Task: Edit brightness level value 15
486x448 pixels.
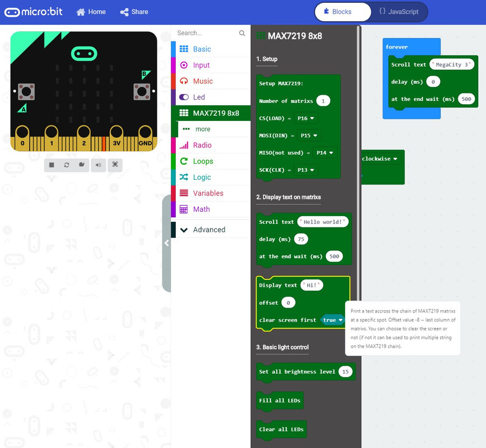Action: [x=345, y=372]
